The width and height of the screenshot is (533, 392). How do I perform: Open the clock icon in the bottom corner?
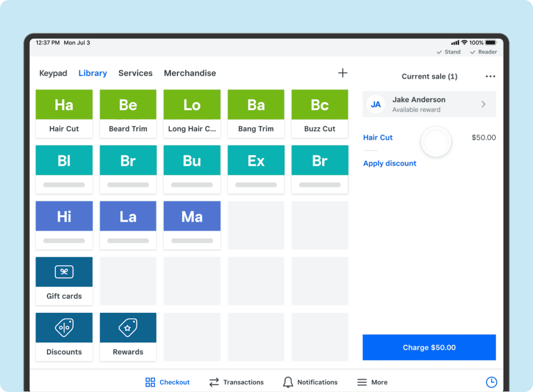(491, 382)
